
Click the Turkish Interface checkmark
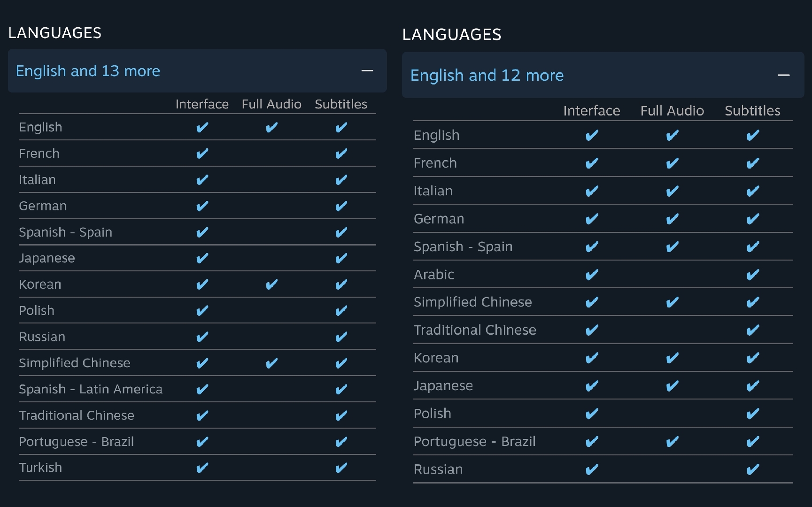202,468
